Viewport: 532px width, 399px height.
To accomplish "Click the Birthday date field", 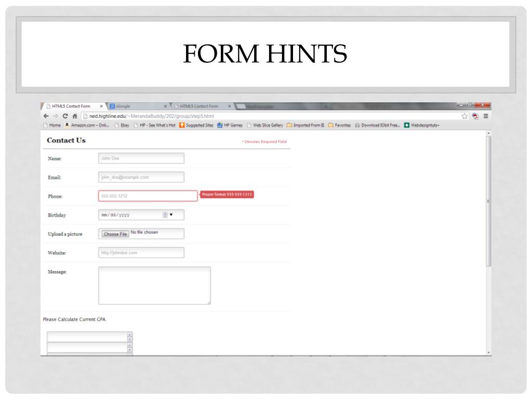I will pos(141,215).
